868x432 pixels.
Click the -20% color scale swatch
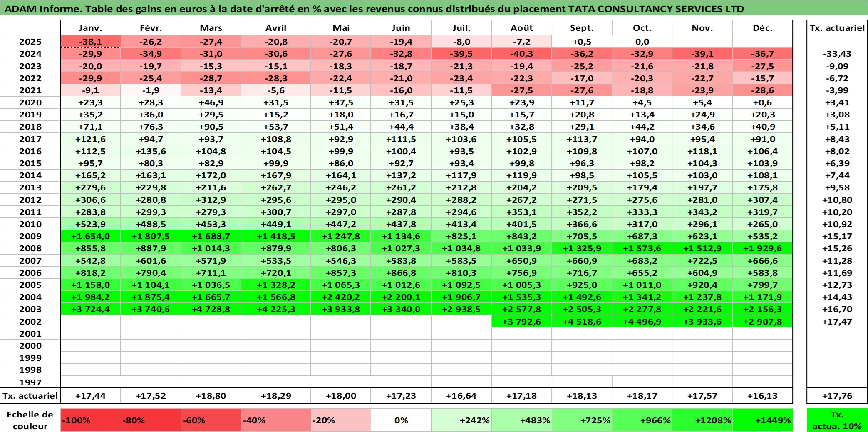[x=341, y=420]
